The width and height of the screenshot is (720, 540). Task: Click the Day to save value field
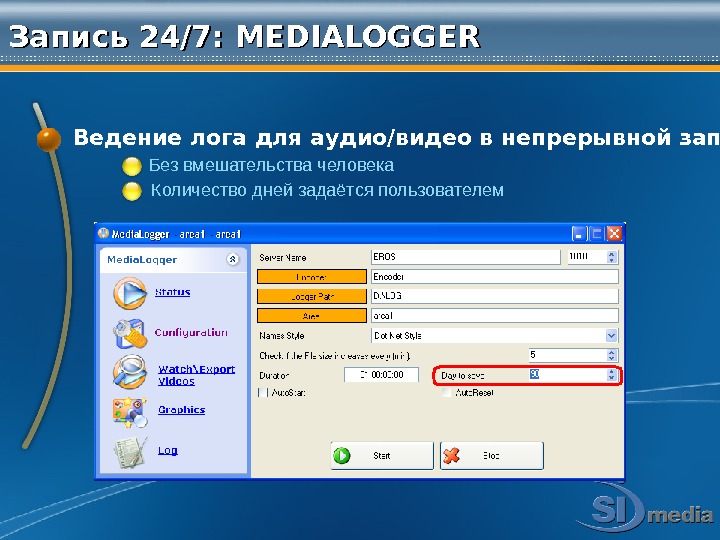(x=568, y=375)
